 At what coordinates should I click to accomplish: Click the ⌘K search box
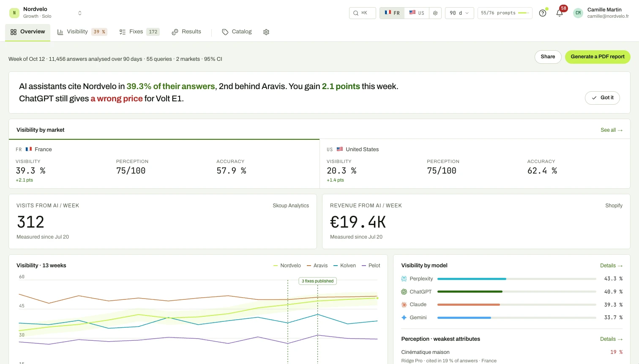[x=363, y=13]
